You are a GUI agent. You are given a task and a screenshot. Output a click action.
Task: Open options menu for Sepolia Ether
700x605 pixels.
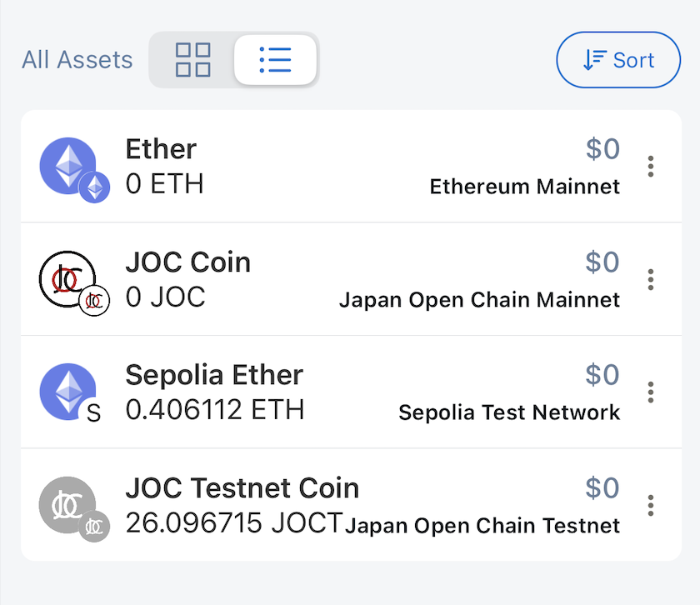(x=651, y=392)
